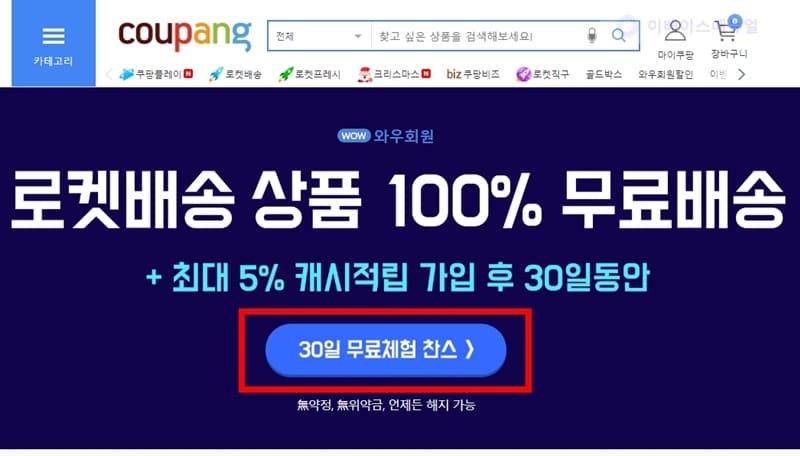The width and height of the screenshot is (800, 456).
Task: Activate the microphone voice search icon
Action: point(592,36)
